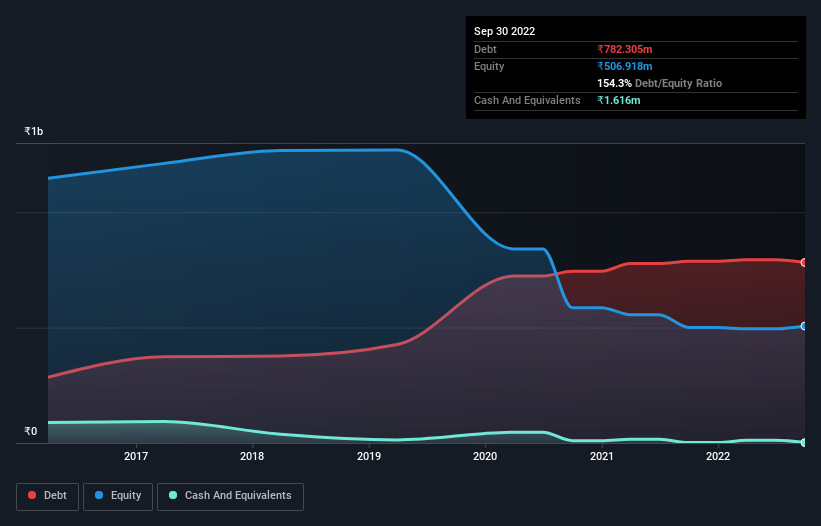Screen dimensions: 821x526
Task: Toggle the Equity legend button
Action: coord(118,496)
